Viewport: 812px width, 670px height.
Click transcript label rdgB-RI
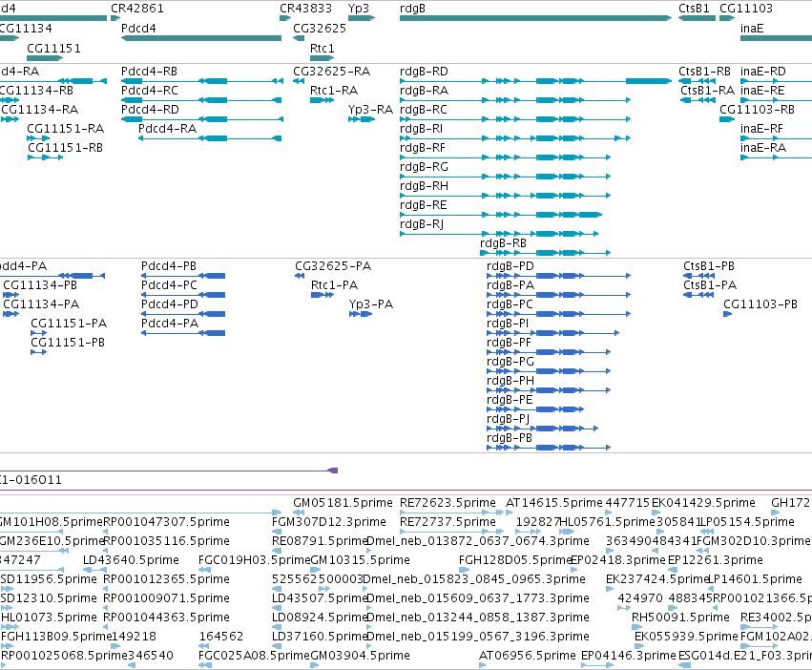(x=422, y=129)
